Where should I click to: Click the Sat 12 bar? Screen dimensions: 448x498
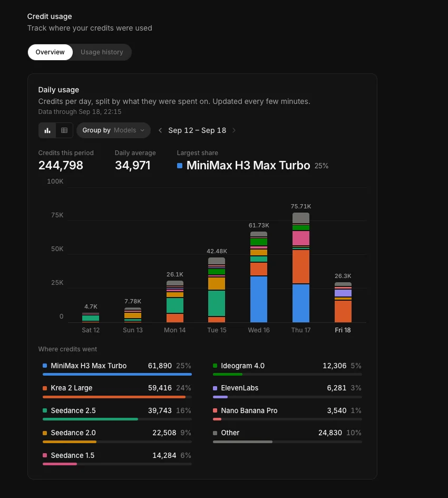coord(91,317)
